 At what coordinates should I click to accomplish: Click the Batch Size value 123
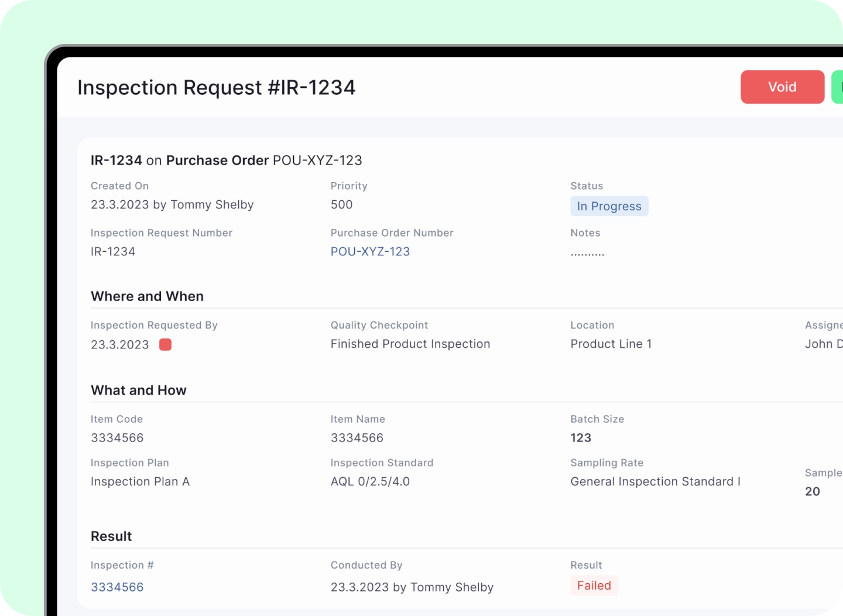coord(580,437)
